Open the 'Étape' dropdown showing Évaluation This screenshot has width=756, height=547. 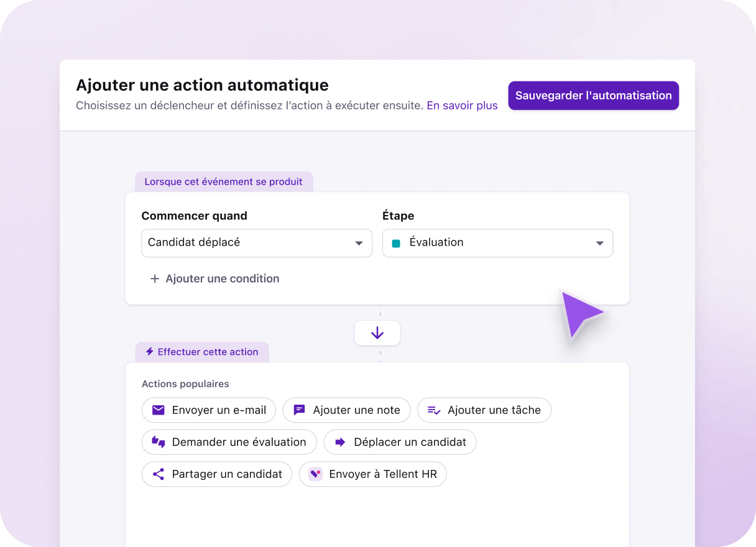497,243
